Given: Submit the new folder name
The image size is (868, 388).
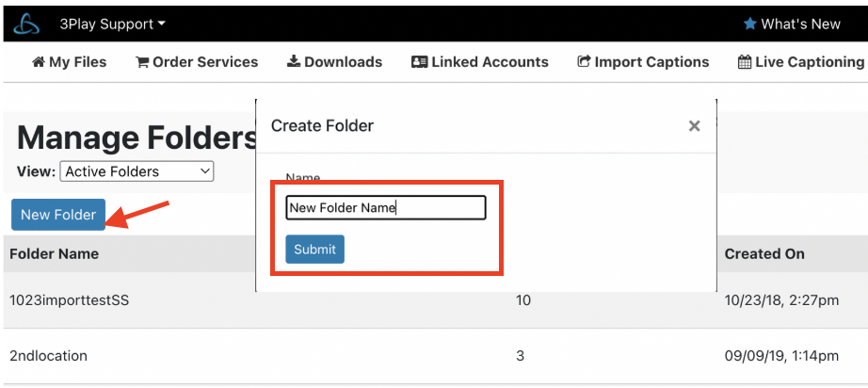Looking at the screenshot, I should tap(315, 249).
